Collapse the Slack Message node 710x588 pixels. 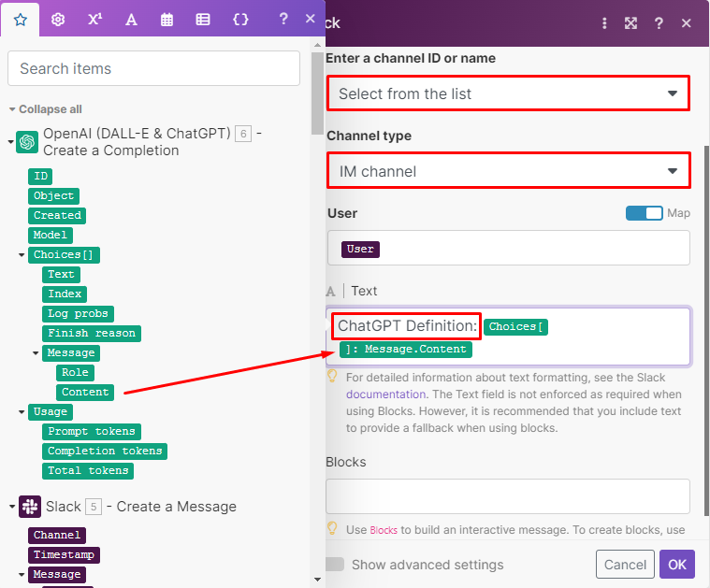point(22,575)
